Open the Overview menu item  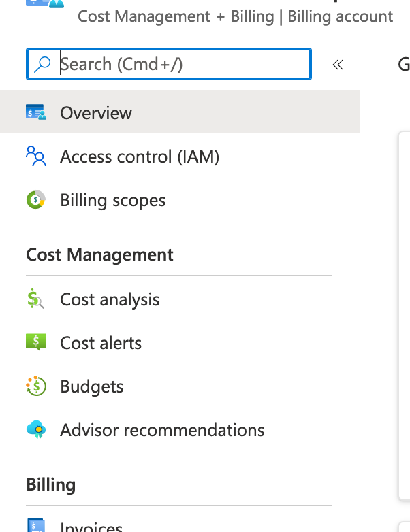96,113
